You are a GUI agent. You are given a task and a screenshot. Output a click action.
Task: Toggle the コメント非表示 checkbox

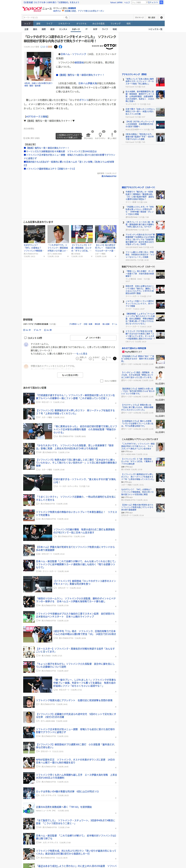click(x=102, y=381)
